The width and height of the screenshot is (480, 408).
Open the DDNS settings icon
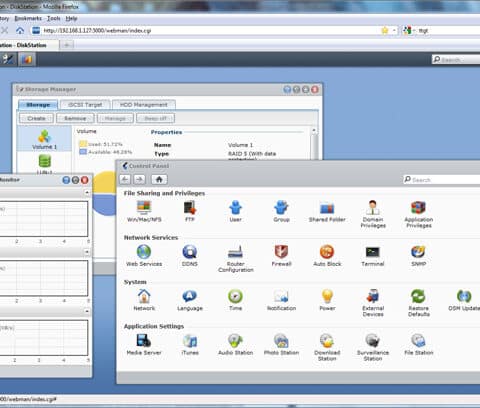[190, 255]
